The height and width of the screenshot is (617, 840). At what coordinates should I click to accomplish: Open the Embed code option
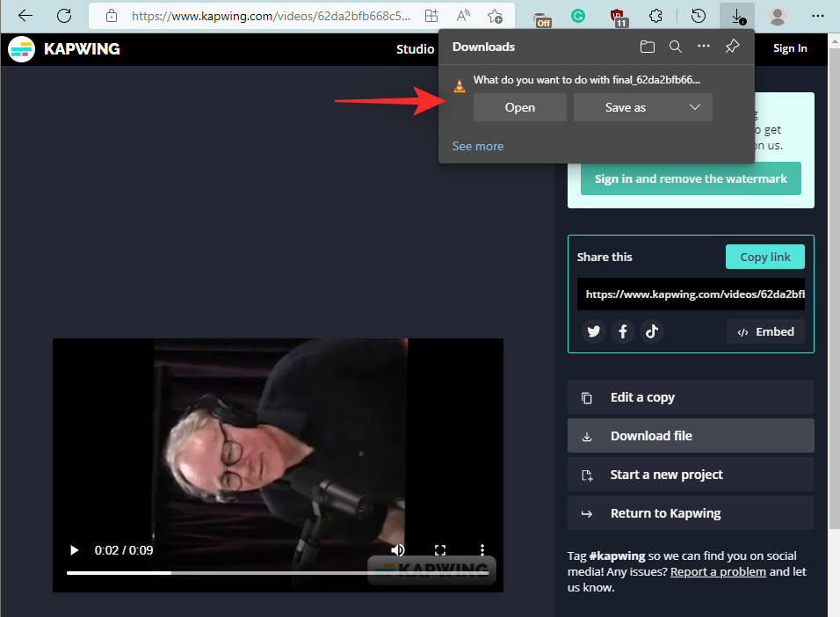coord(765,332)
